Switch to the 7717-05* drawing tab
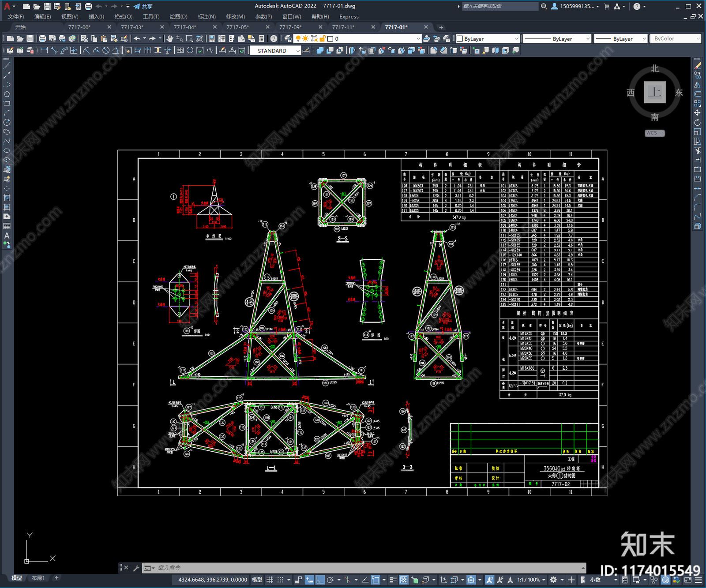706x588 pixels. coord(238,27)
